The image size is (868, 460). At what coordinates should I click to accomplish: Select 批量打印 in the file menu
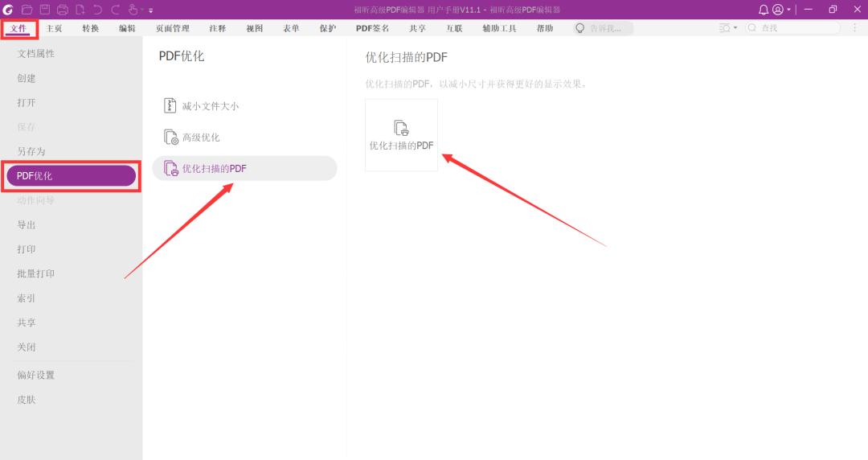coord(36,273)
